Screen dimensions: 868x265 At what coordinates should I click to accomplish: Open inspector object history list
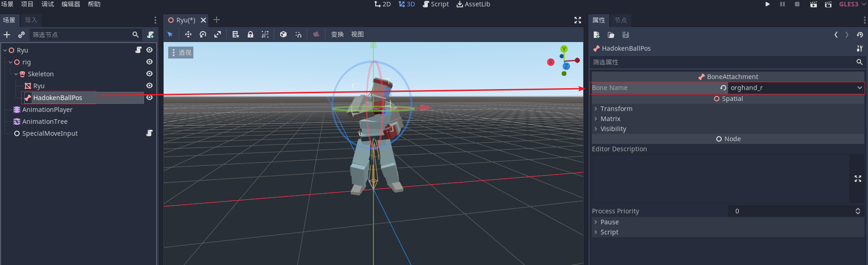(x=860, y=35)
